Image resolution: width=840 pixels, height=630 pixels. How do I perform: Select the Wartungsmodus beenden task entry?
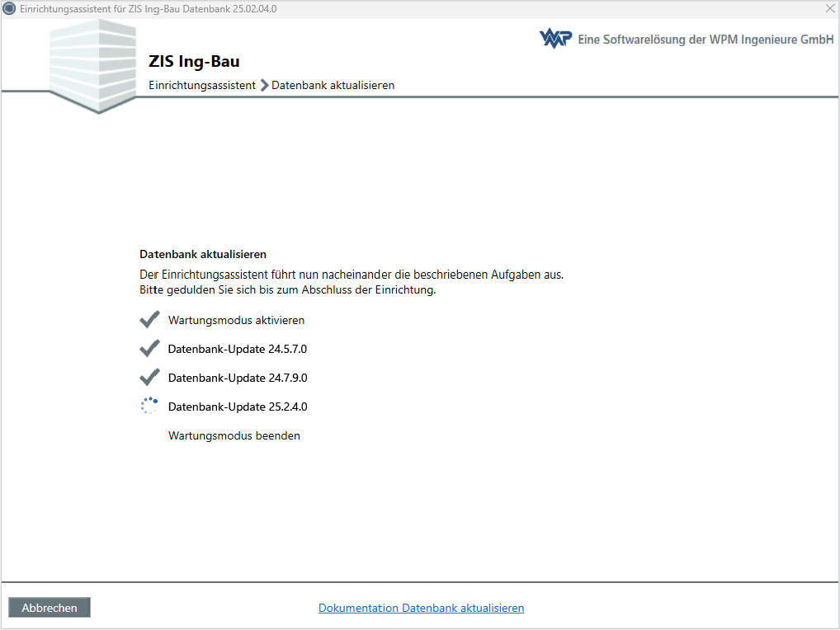click(x=234, y=435)
